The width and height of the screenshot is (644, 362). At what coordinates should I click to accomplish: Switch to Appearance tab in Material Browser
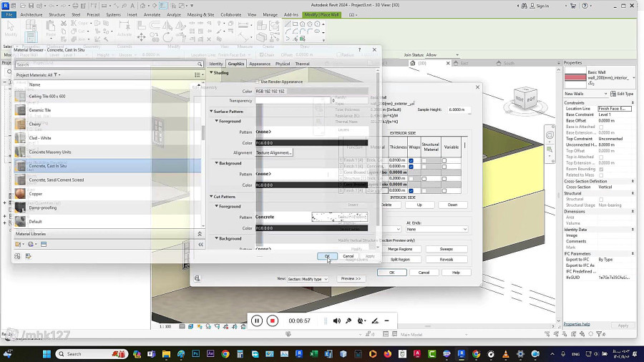coord(260,64)
